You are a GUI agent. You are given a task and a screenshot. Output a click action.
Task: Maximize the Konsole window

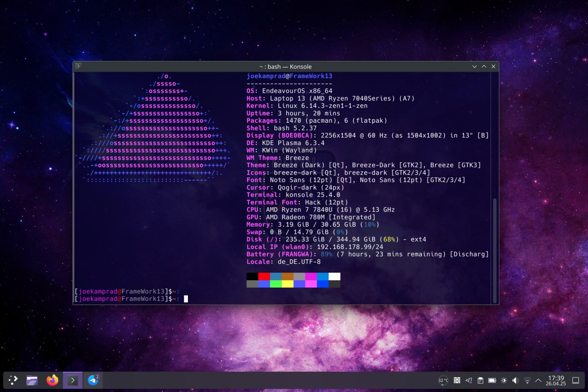(x=484, y=67)
